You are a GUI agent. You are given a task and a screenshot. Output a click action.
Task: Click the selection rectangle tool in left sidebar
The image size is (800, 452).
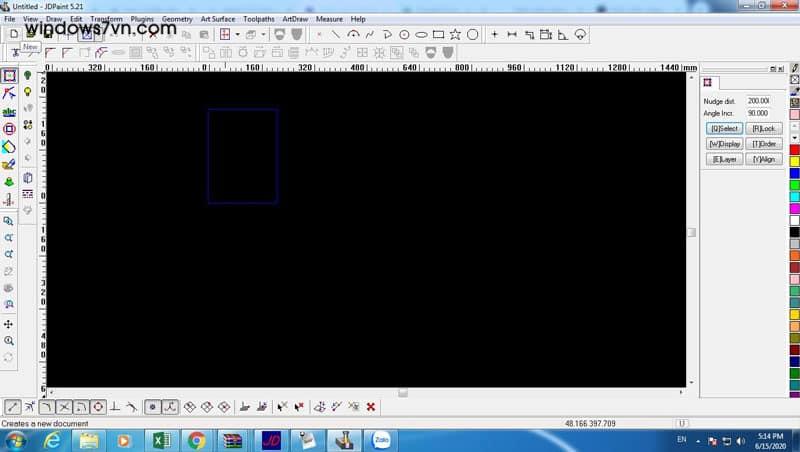9,76
